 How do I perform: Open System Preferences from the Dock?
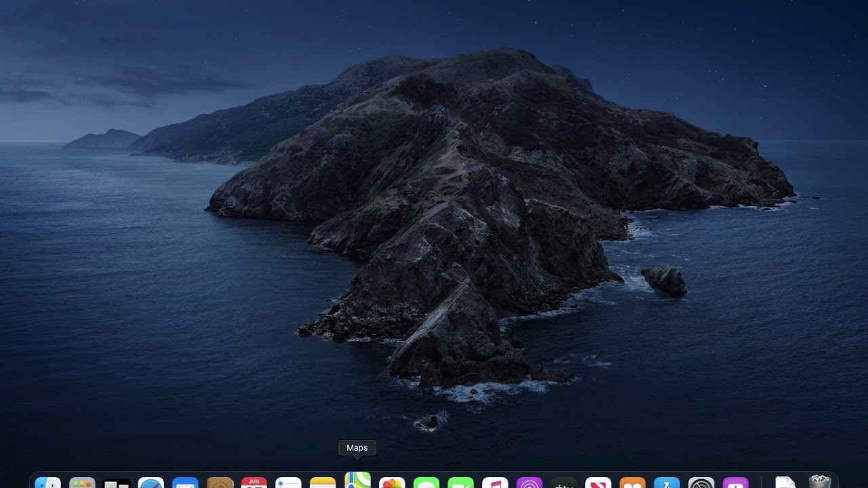point(701,483)
